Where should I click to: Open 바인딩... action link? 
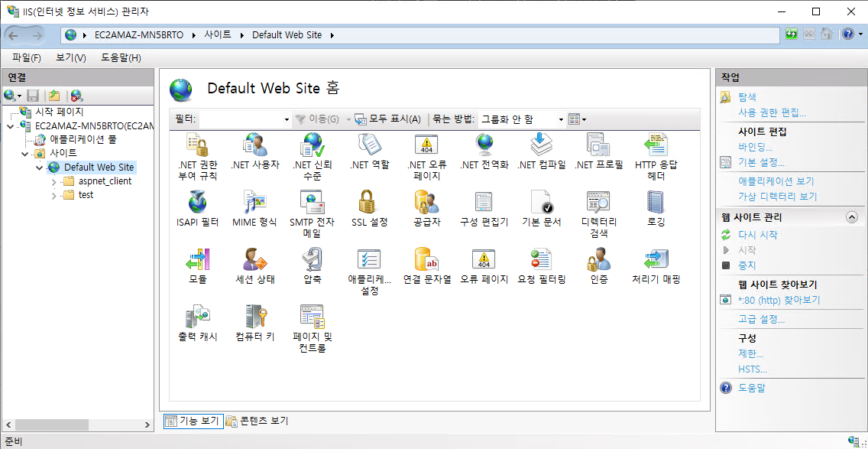click(x=756, y=148)
